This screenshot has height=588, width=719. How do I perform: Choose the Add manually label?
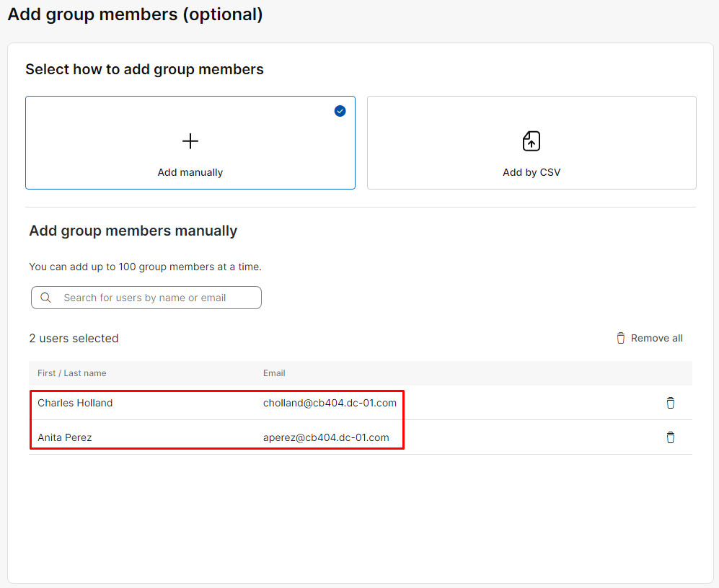coord(190,172)
